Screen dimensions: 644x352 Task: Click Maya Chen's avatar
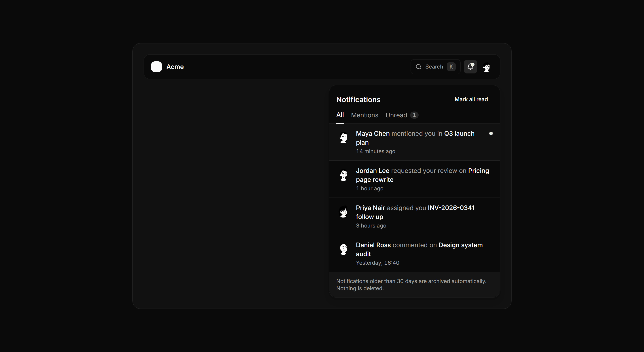343,137
